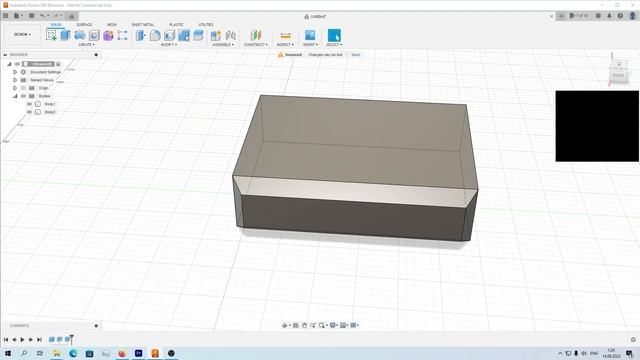
Task: Open the Select dropdown menu
Action: pyautogui.click(x=334, y=44)
